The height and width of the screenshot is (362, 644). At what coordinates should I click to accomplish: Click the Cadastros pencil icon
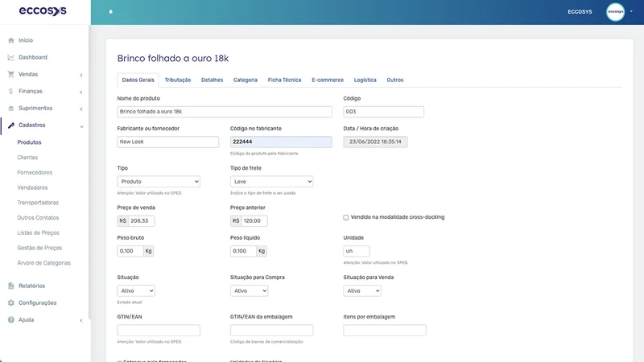[x=11, y=125]
